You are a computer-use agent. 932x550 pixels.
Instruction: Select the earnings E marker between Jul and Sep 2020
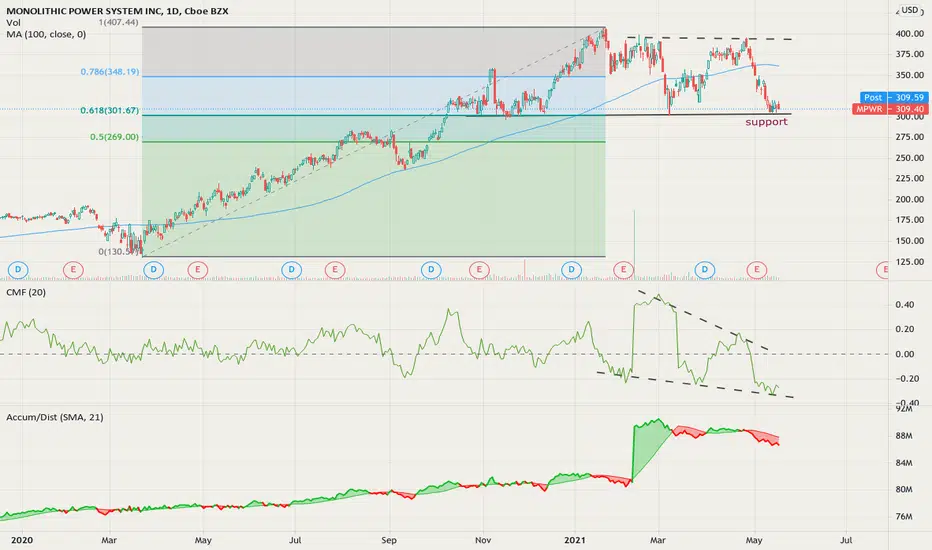coord(335,270)
